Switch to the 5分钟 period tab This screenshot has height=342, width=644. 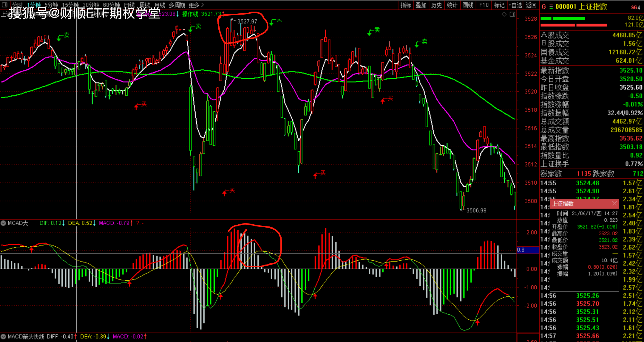click(51, 5)
